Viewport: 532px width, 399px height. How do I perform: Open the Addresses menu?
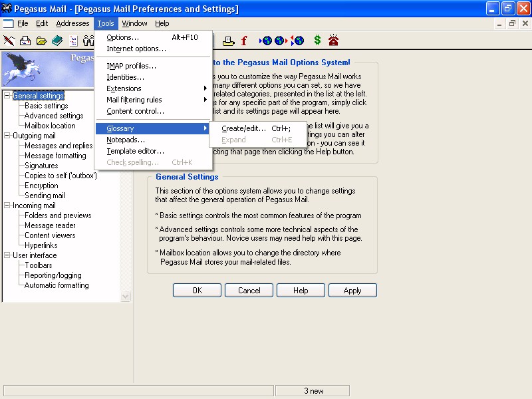[x=72, y=23]
